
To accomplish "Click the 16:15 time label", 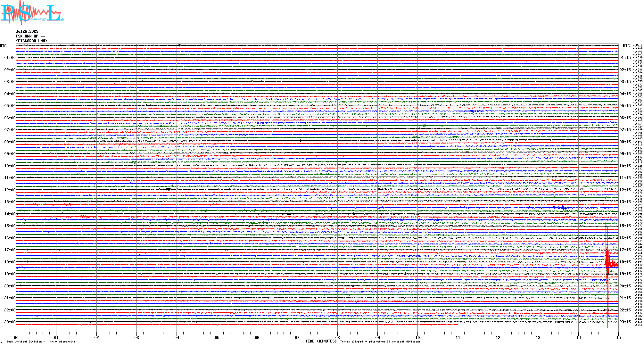I will click(625, 238).
